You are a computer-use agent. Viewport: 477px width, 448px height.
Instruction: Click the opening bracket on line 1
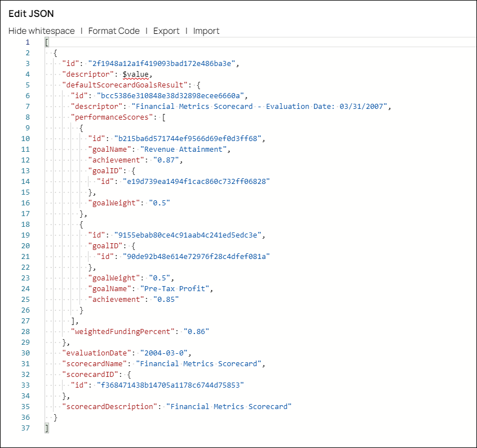click(47, 42)
